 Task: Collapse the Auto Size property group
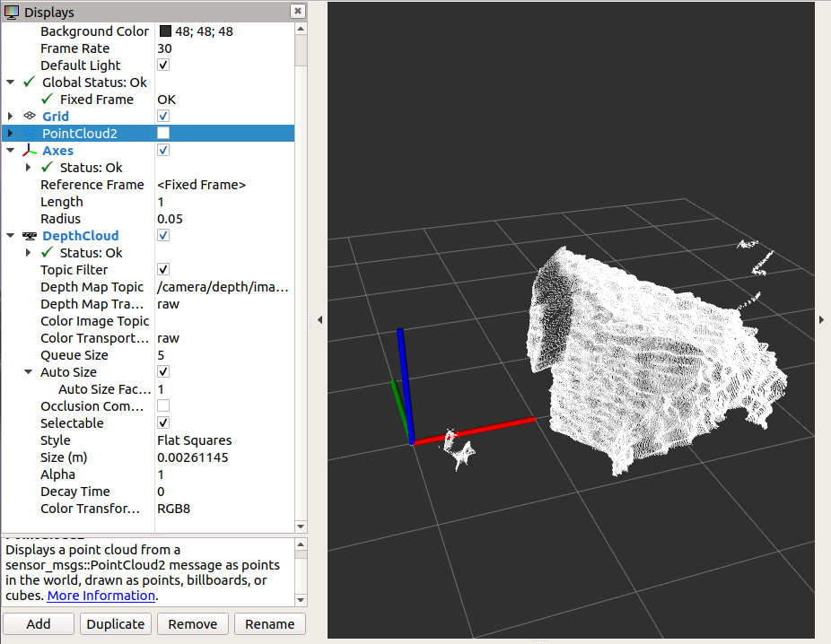coord(29,372)
